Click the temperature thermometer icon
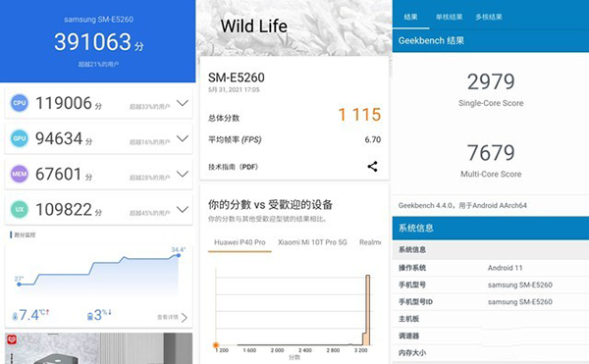Screen dimensions: 589x364 click(x=15, y=316)
